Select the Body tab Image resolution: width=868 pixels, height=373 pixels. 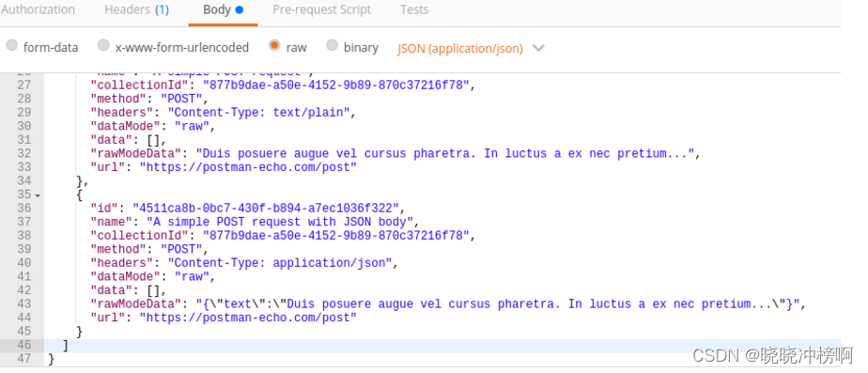223,10
